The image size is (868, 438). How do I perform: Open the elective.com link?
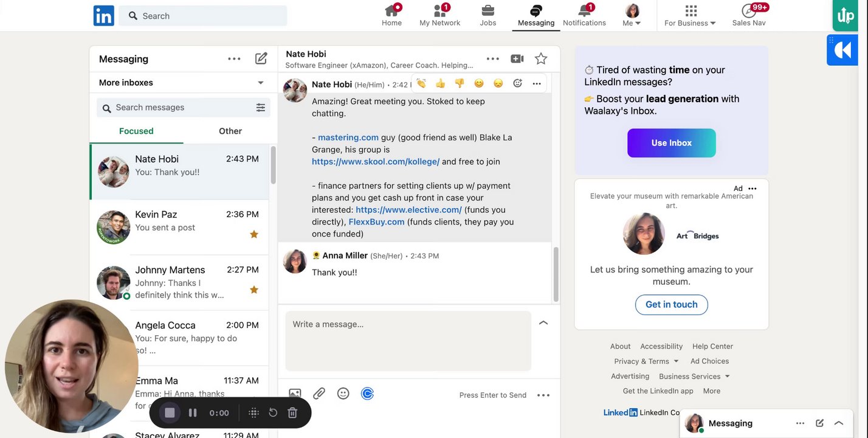(408, 210)
